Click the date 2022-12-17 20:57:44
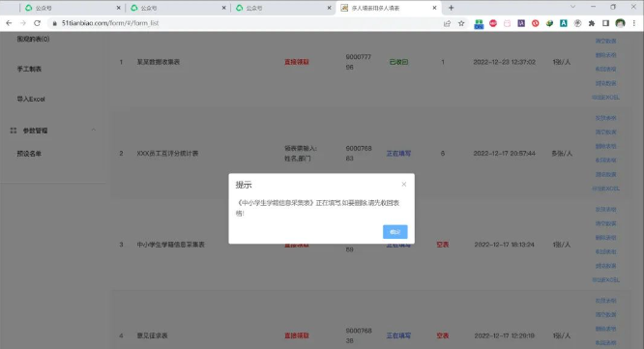 click(x=505, y=153)
